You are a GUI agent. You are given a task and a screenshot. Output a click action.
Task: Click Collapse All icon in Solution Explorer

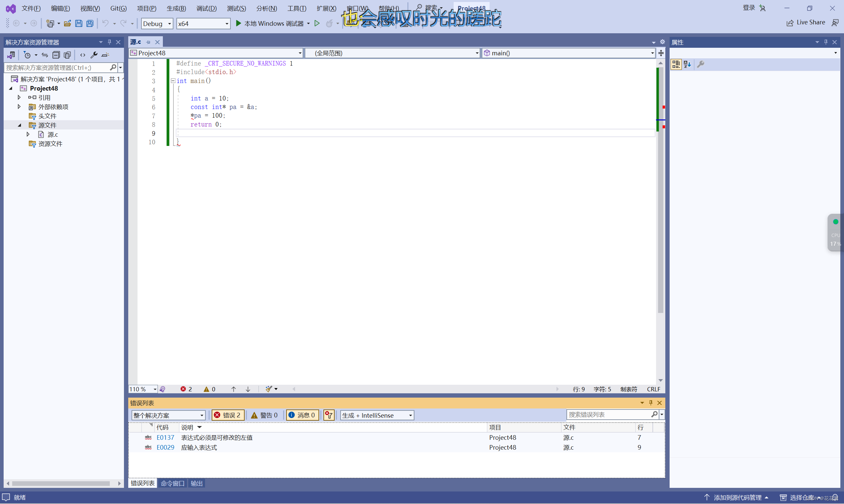(x=56, y=55)
